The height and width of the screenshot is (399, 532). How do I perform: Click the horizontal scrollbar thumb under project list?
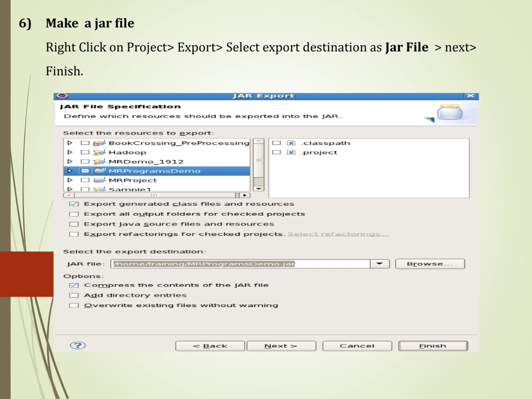tap(155, 195)
